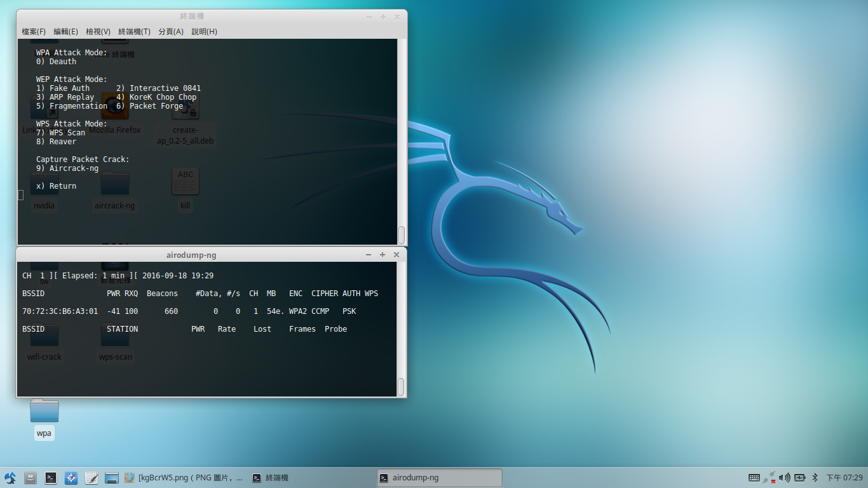Click the '7) WPS Scan' option text
Viewport: 868px width, 488px height.
point(60,133)
